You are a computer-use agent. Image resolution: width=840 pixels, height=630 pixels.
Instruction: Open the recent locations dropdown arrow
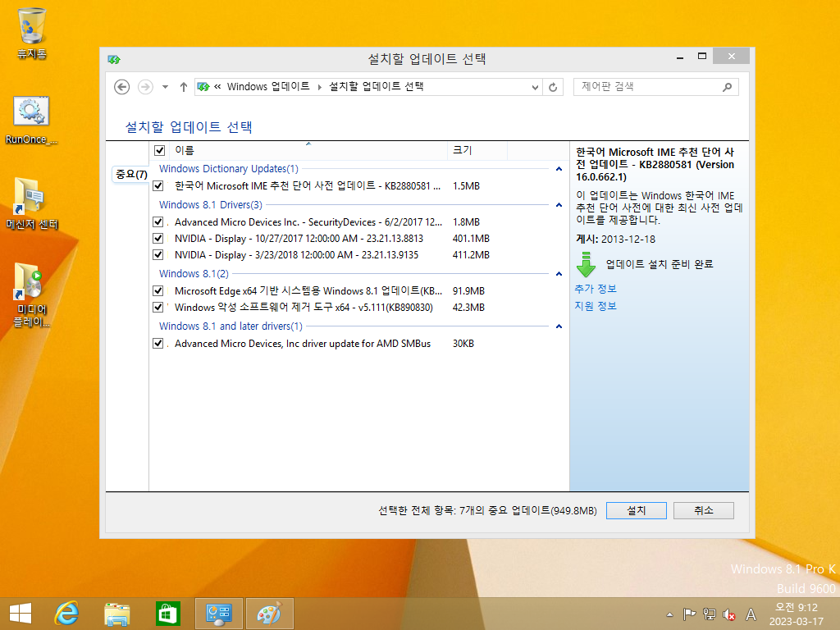pos(165,87)
